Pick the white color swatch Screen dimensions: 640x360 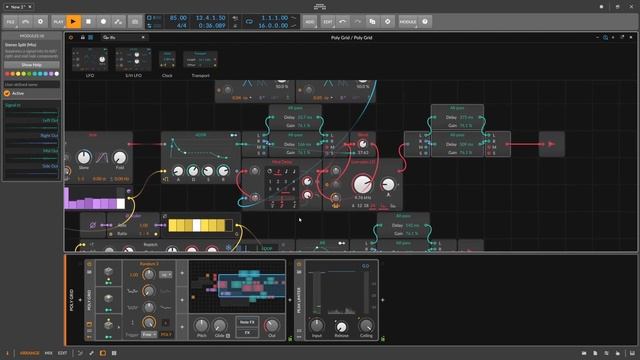point(57,74)
